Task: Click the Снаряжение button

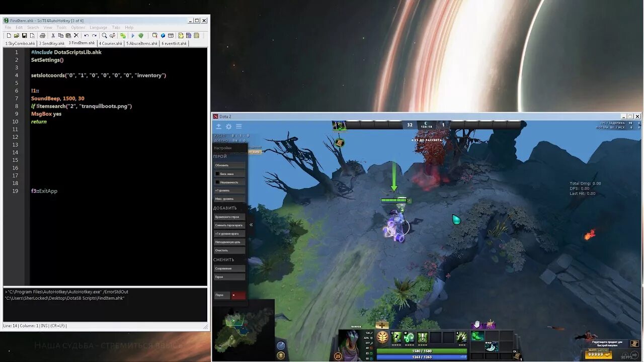Action: tap(229, 268)
